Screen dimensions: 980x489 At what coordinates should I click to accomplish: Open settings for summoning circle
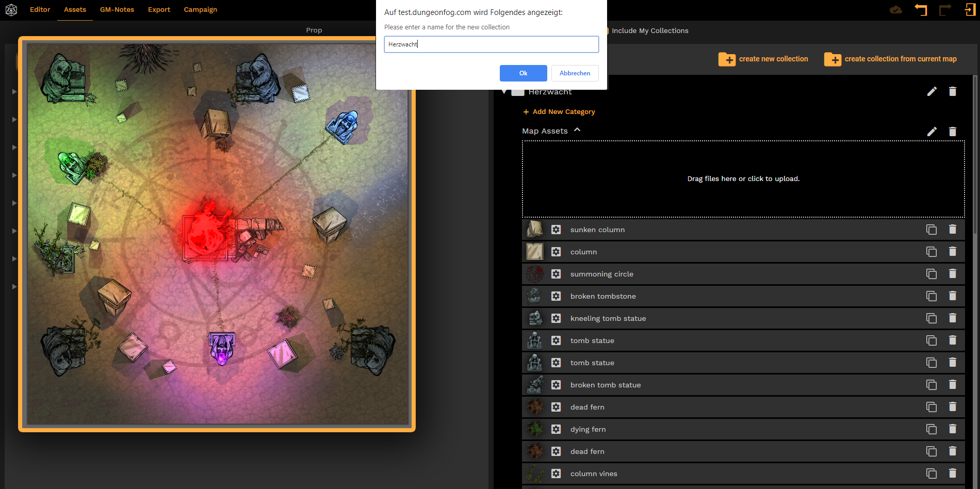(x=556, y=274)
